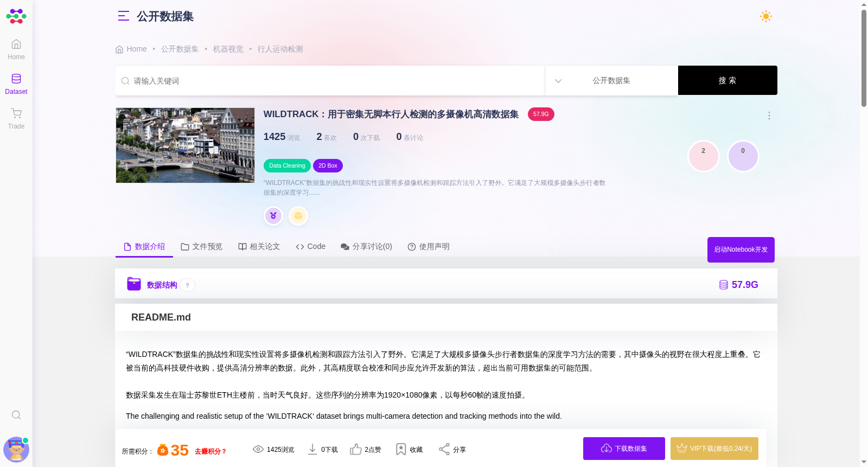The image size is (868, 467).
Task: Click the 0 条讨论 count
Action: click(410, 137)
